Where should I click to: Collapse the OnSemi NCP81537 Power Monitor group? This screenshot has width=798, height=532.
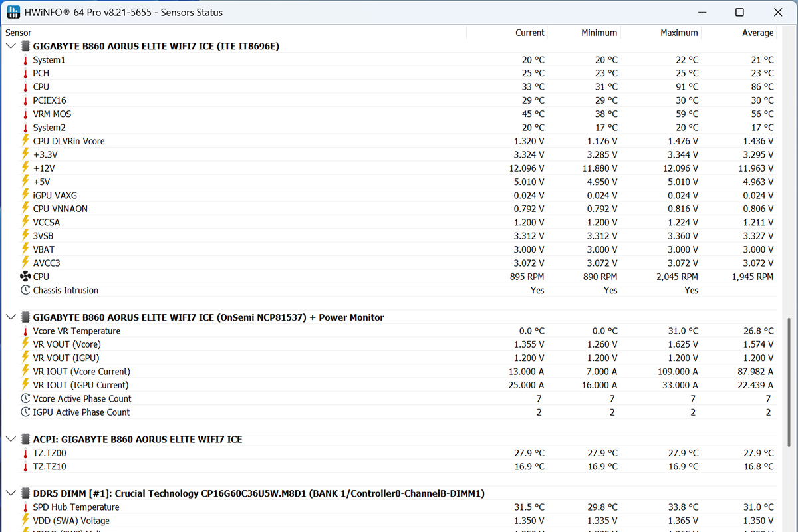pyautogui.click(x=10, y=317)
